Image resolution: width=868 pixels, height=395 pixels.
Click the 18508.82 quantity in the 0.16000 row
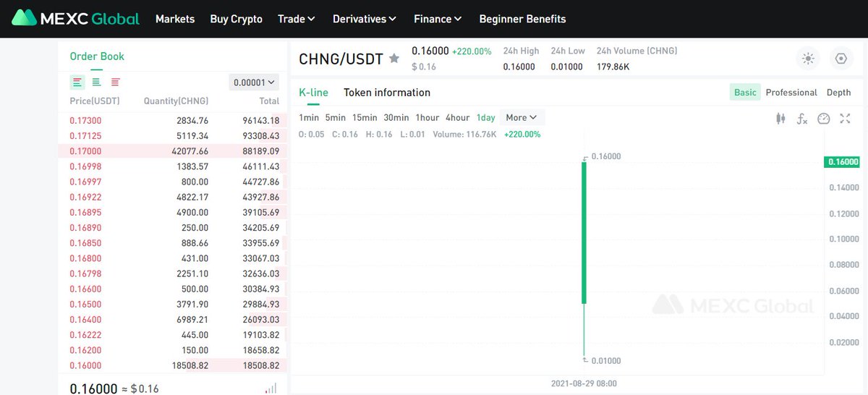click(192, 366)
